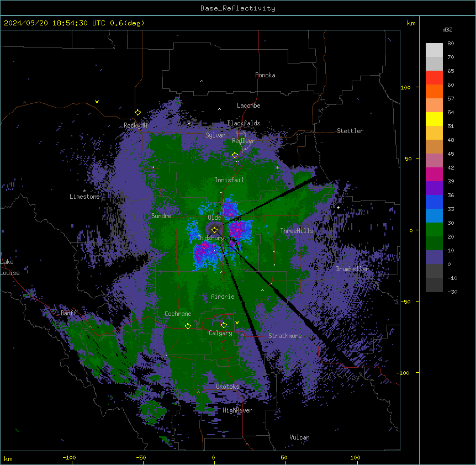Select the slate-purple 0-10 dBZ swatch
This screenshot has height=465, width=476.
pyautogui.click(x=434, y=257)
